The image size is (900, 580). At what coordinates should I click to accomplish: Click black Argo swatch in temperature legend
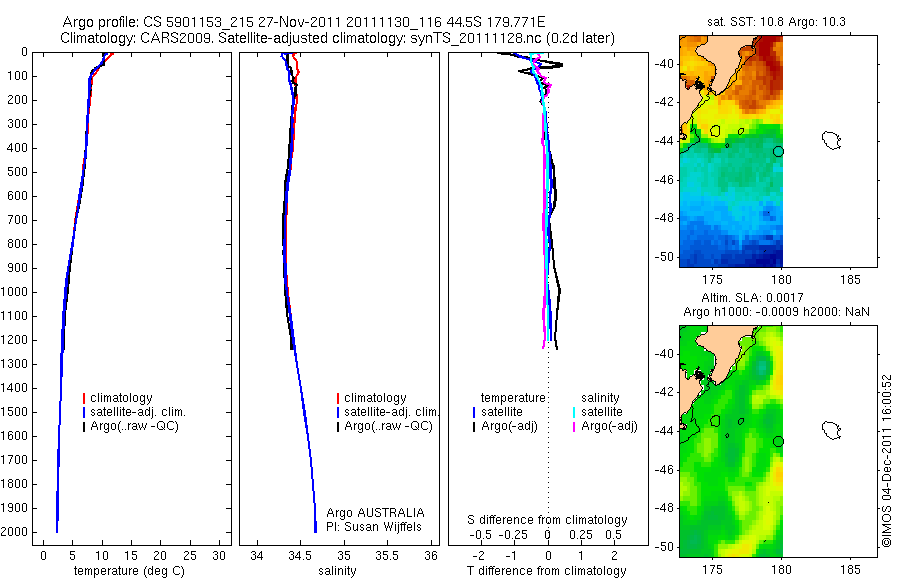(84, 427)
